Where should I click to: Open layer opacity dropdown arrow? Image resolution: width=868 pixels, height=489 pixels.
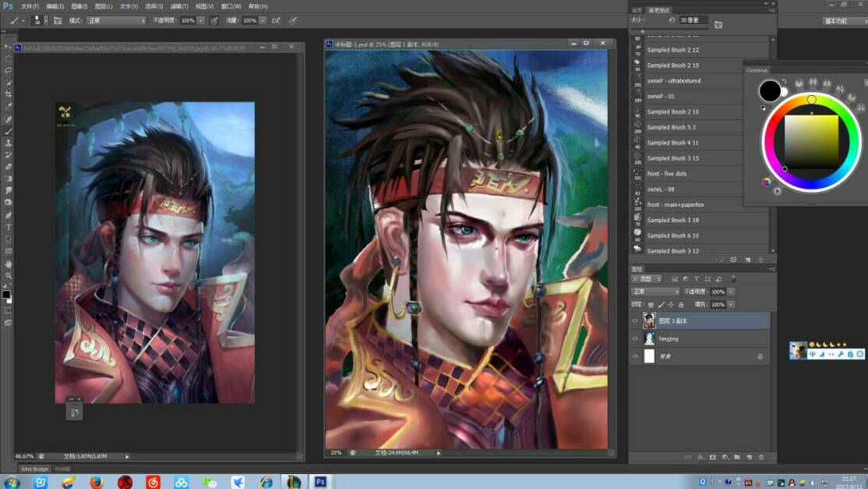coord(731,292)
